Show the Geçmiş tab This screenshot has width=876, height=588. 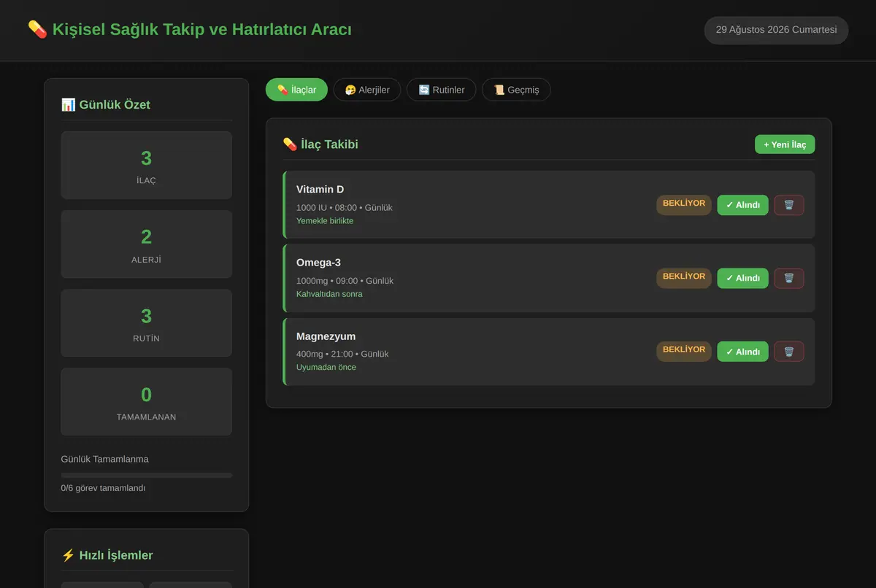tap(516, 90)
